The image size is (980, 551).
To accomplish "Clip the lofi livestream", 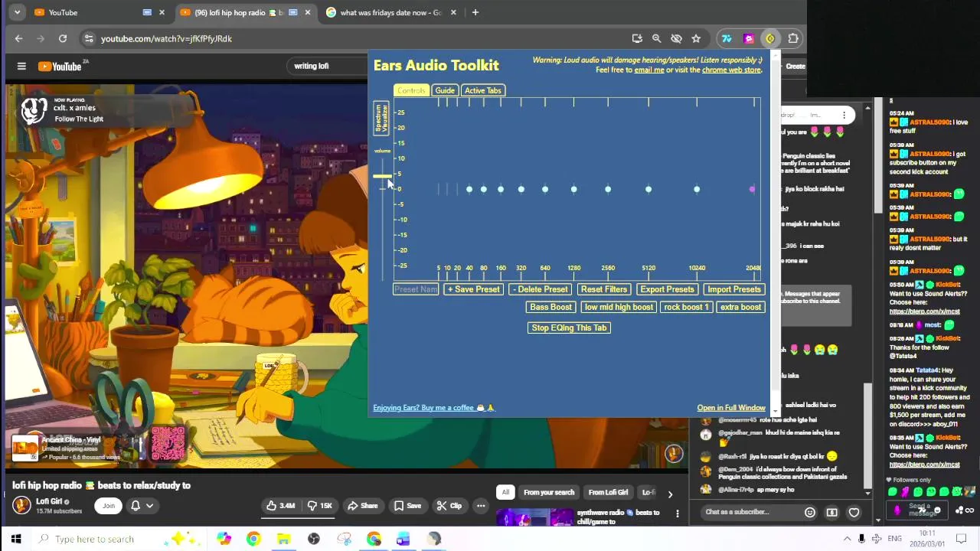I will coord(449,506).
